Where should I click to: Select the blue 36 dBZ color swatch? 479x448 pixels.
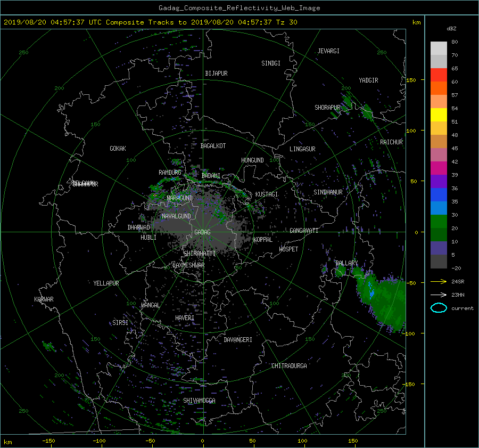(439, 194)
